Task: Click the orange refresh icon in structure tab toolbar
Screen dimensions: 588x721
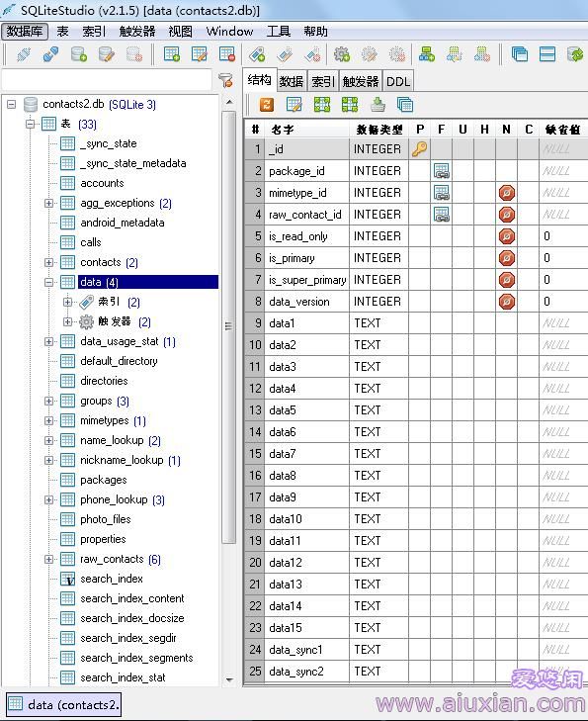Action: 267,105
